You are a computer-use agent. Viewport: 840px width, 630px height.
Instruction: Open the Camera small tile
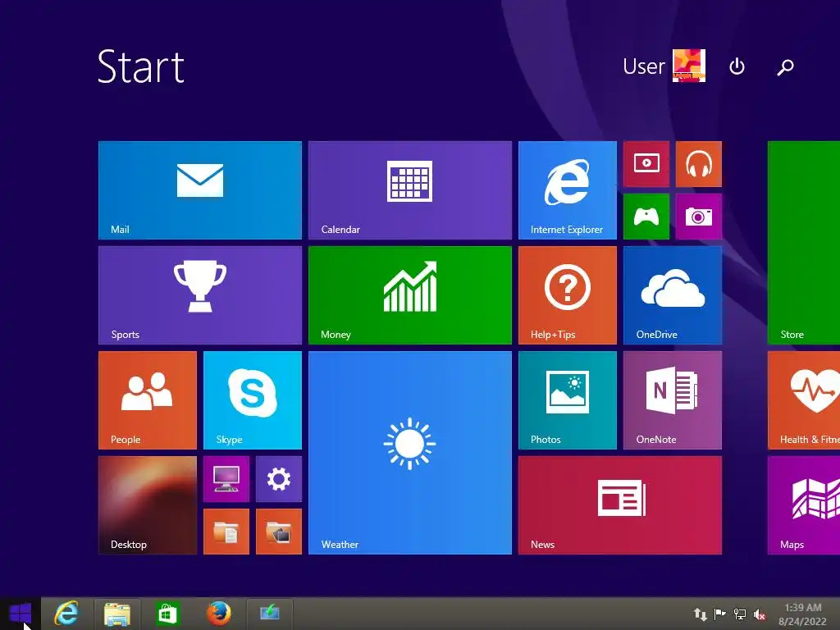coord(699,217)
